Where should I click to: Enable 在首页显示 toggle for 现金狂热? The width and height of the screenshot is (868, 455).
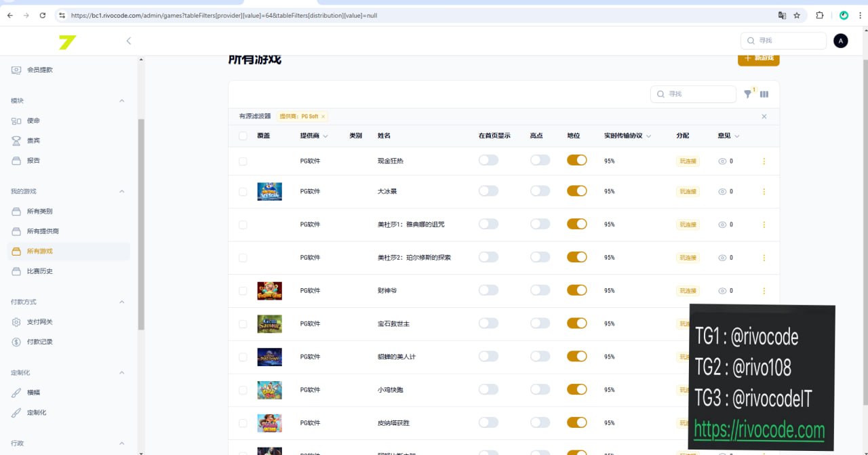(x=488, y=160)
